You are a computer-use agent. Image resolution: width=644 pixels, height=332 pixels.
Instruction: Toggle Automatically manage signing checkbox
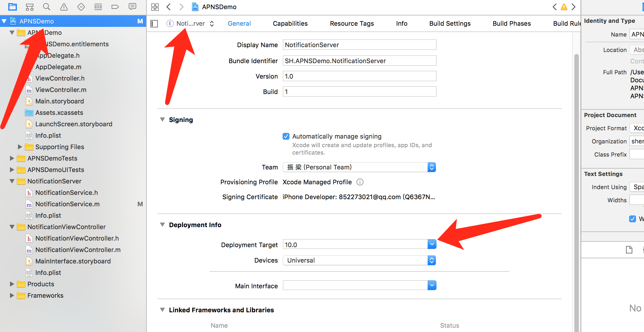pyautogui.click(x=286, y=136)
